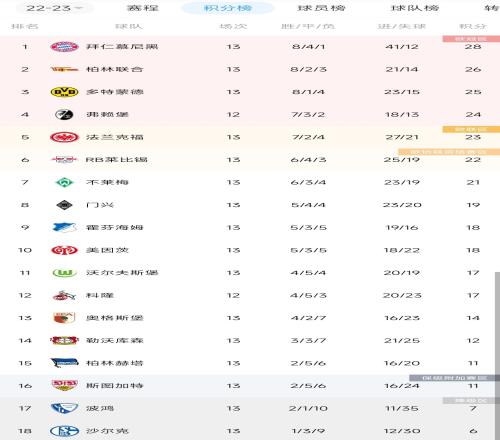Screen dimensions: 500x440
Task: Click Schalke's goals value 12/30
Action: pos(402,431)
